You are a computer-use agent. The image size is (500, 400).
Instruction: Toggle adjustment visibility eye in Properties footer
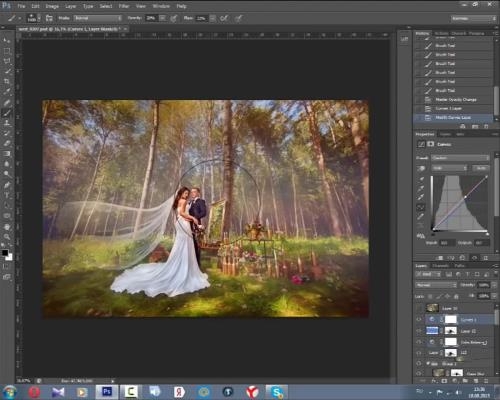tap(474, 258)
